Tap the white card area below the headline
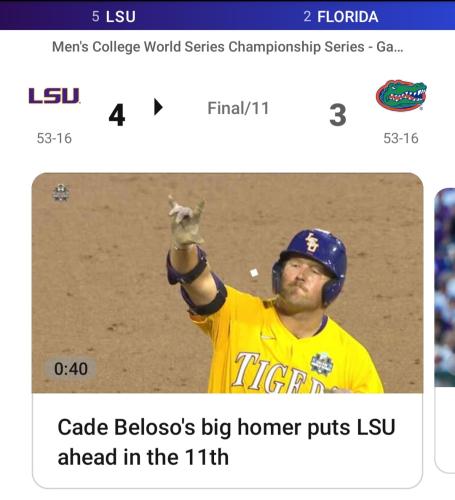Screen dimensions: 455x500 pyautogui.click(x=227, y=478)
